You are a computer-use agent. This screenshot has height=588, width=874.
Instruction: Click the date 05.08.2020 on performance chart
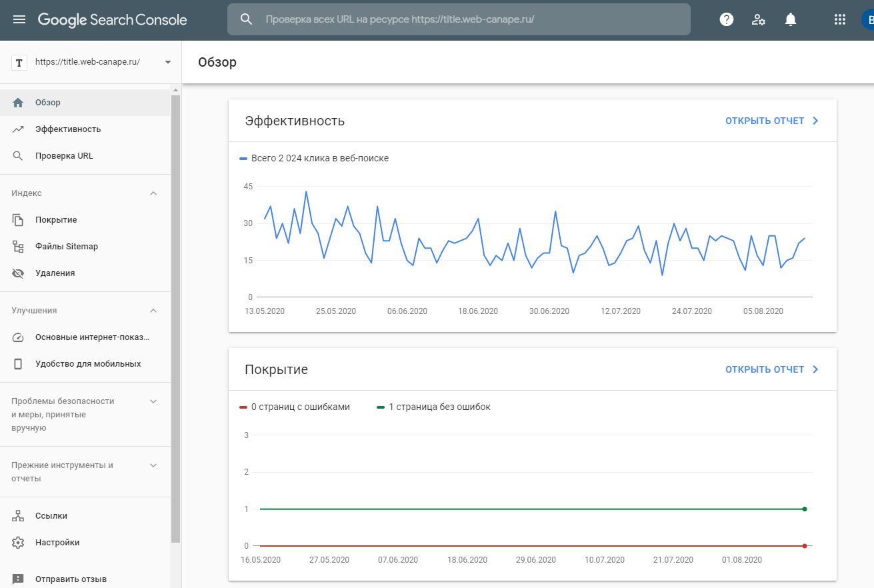[763, 311]
